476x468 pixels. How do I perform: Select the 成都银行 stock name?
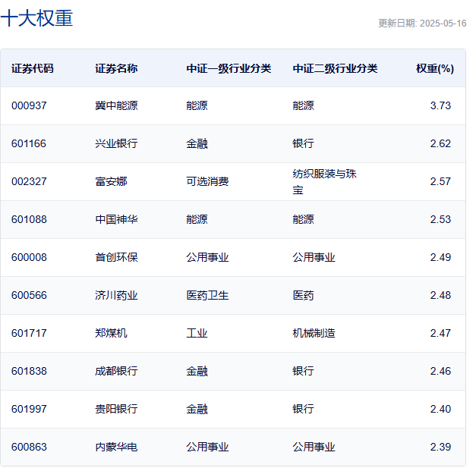coord(116,371)
